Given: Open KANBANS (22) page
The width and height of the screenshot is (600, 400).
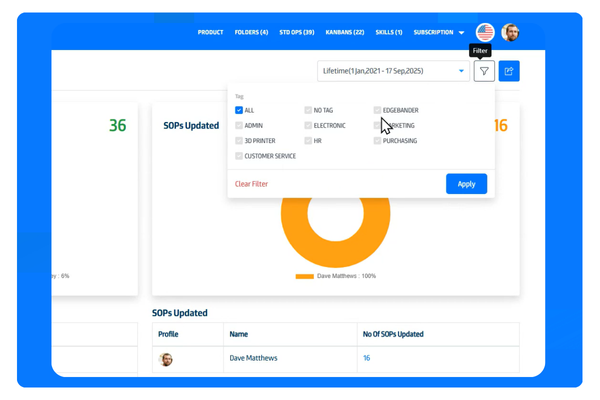Looking at the screenshot, I should click(x=345, y=33).
